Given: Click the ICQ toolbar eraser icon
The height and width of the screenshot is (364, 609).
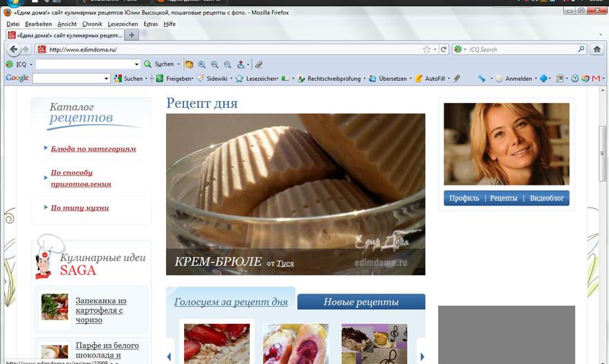Looking at the screenshot, I should click(259, 64).
